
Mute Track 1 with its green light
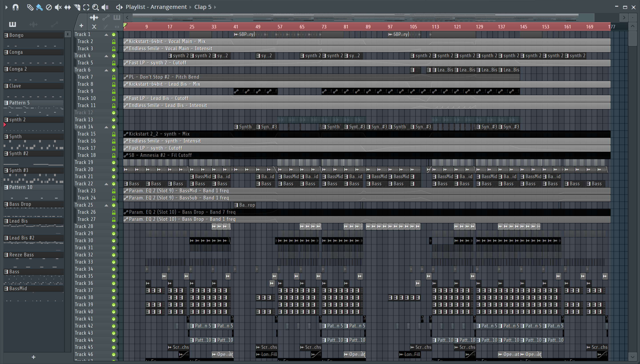coord(114,34)
